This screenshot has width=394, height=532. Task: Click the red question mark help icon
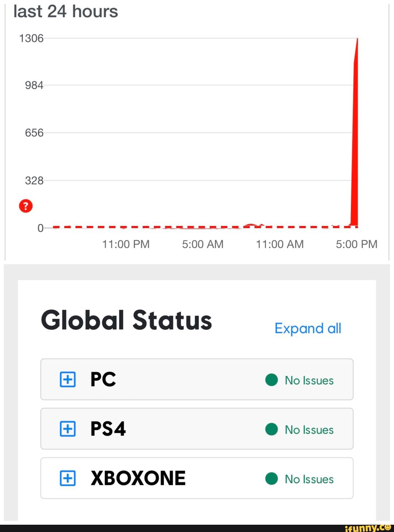tap(26, 206)
